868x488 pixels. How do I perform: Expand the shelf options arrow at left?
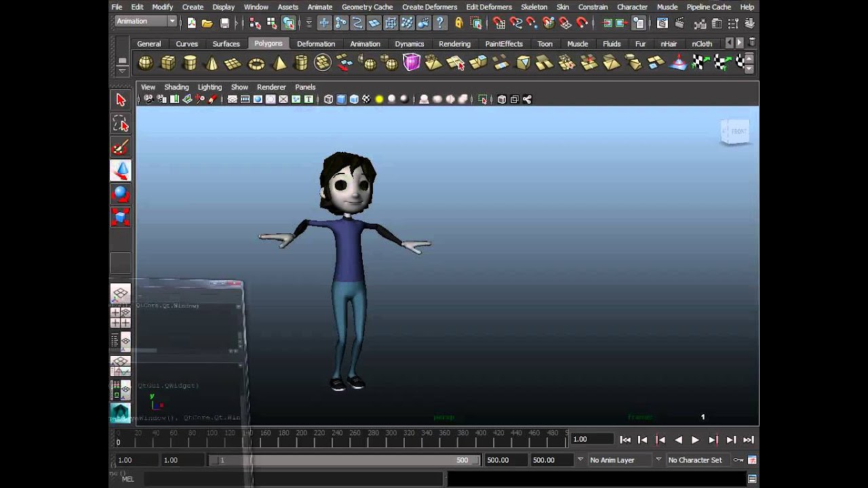tap(122, 70)
